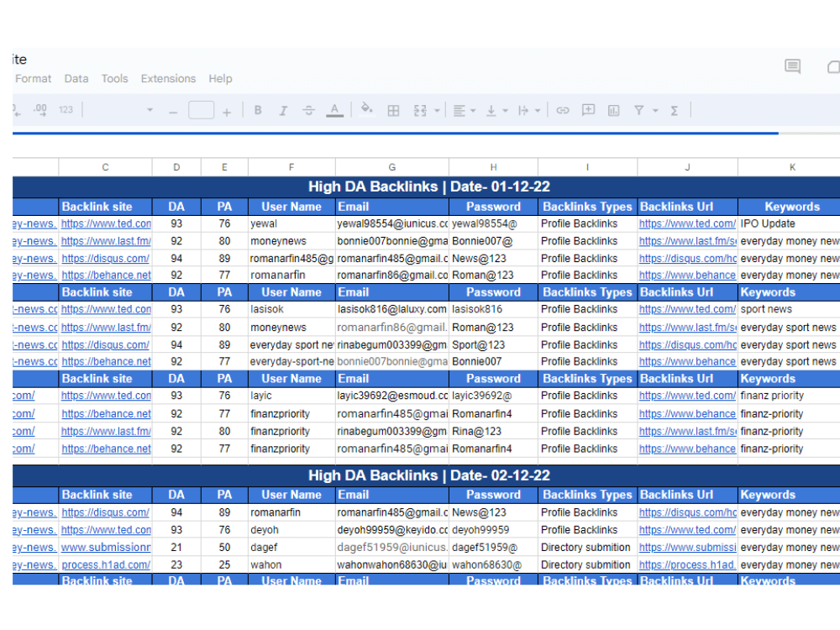840x630 pixels.
Task: Expand merge cells options arrow
Action: pyautogui.click(x=437, y=111)
